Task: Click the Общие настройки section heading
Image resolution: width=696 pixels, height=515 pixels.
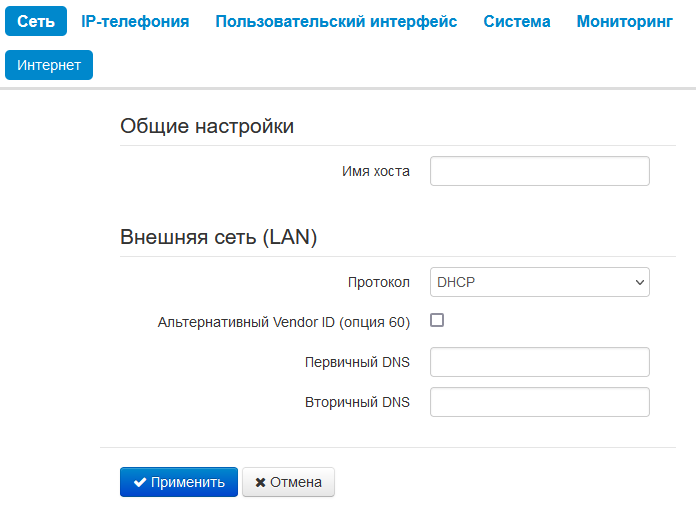Action: click(207, 126)
